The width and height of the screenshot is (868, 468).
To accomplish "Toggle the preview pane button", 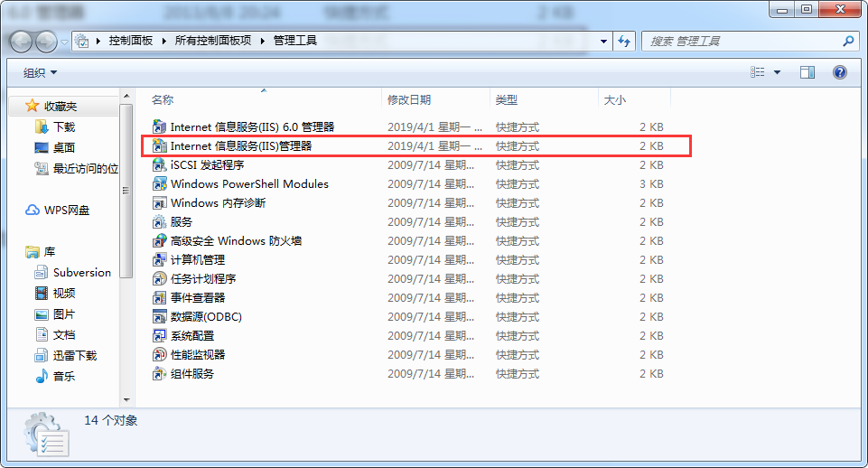I will coord(807,72).
